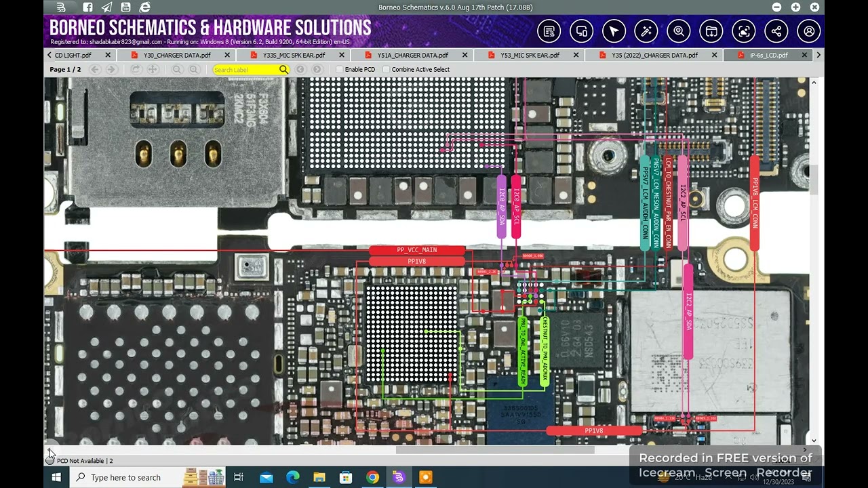Click the I2C2_AP_SCL pink label
This screenshot has height=488, width=868.
683,203
